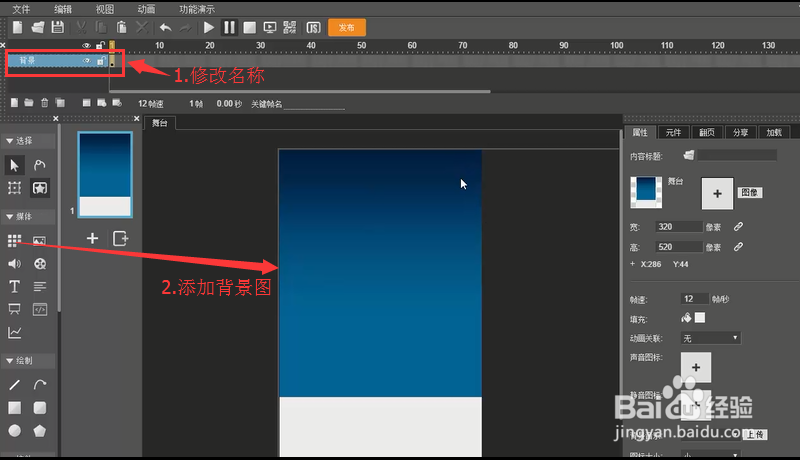Copy the selection via the toolbar
The image size is (800, 460).
click(x=101, y=28)
